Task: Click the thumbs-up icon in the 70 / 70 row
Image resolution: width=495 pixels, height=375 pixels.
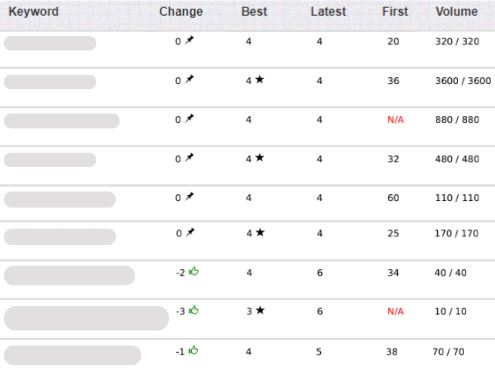Action: click(193, 350)
